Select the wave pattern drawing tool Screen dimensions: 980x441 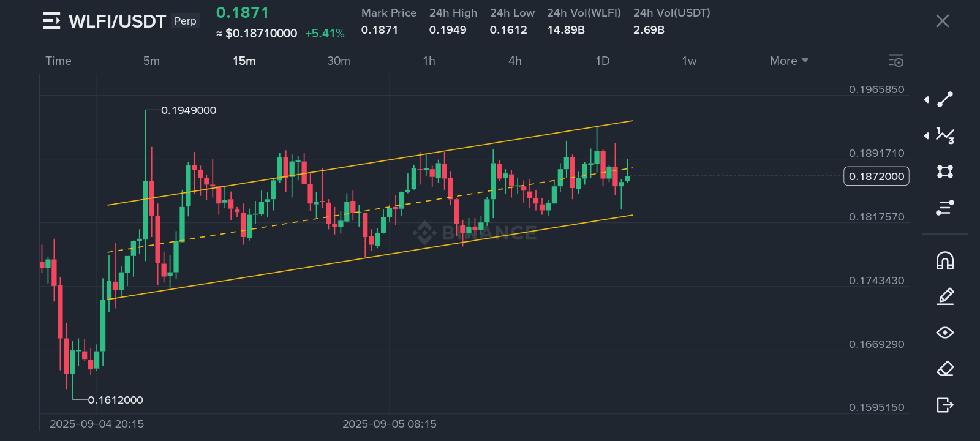945,135
